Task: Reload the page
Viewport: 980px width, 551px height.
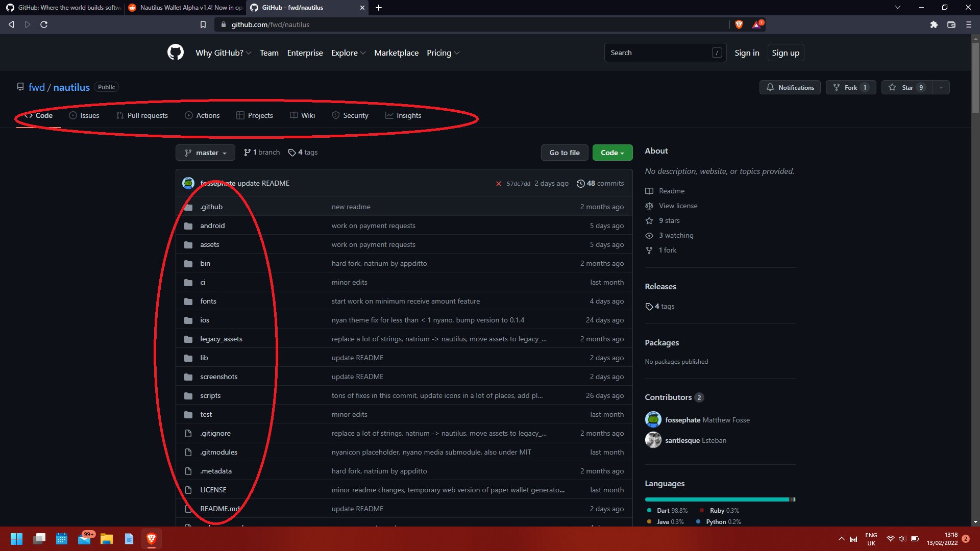Action: click(44, 24)
